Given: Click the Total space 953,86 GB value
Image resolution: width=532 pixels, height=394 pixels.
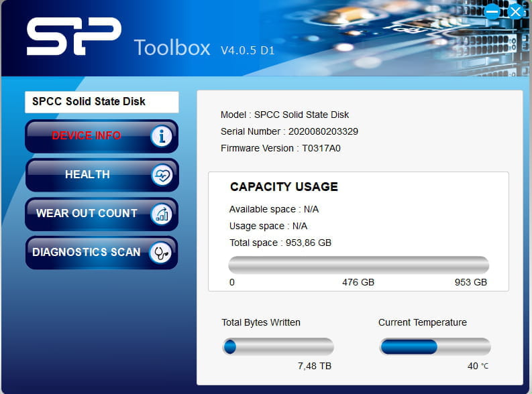Looking at the screenshot, I should pos(309,243).
